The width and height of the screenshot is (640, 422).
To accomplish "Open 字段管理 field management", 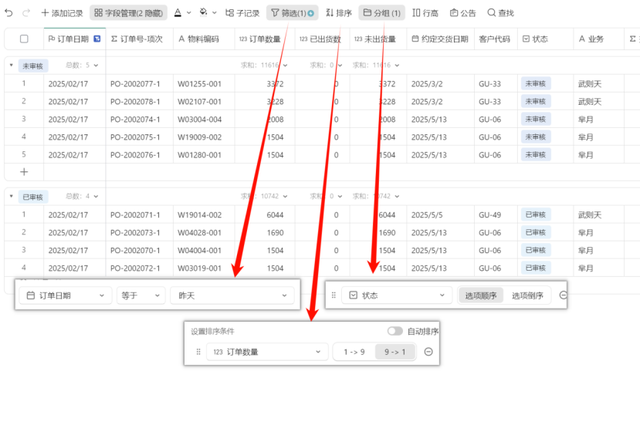I will pyautogui.click(x=129, y=13).
